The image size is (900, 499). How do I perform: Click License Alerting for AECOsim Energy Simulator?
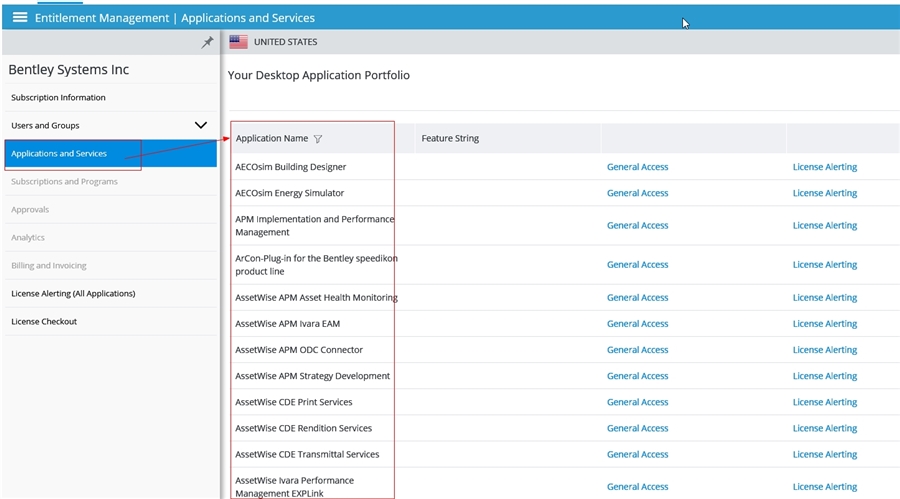[825, 193]
